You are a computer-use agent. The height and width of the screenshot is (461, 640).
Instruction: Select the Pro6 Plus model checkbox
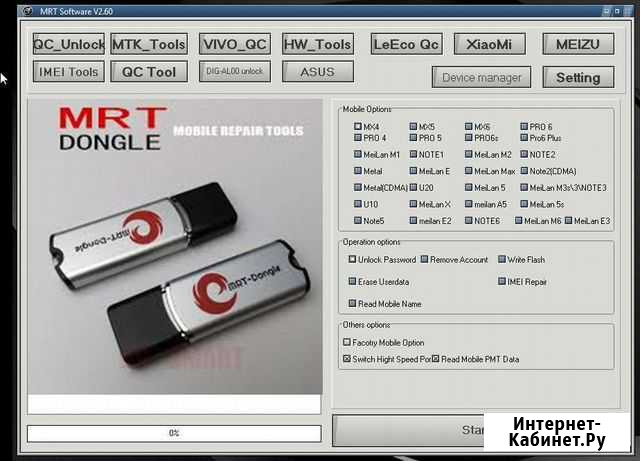coord(524,138)
